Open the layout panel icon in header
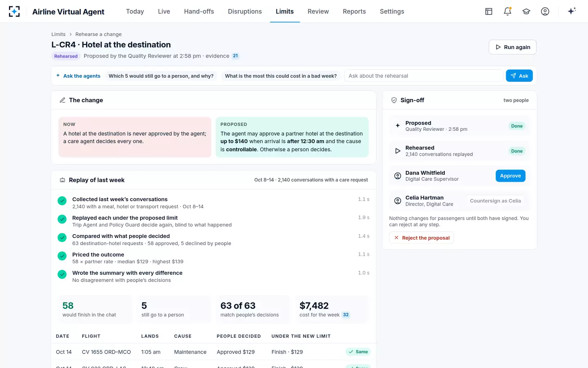The height and width of the screenshot is (368, 588). click(x=489, y=11)
